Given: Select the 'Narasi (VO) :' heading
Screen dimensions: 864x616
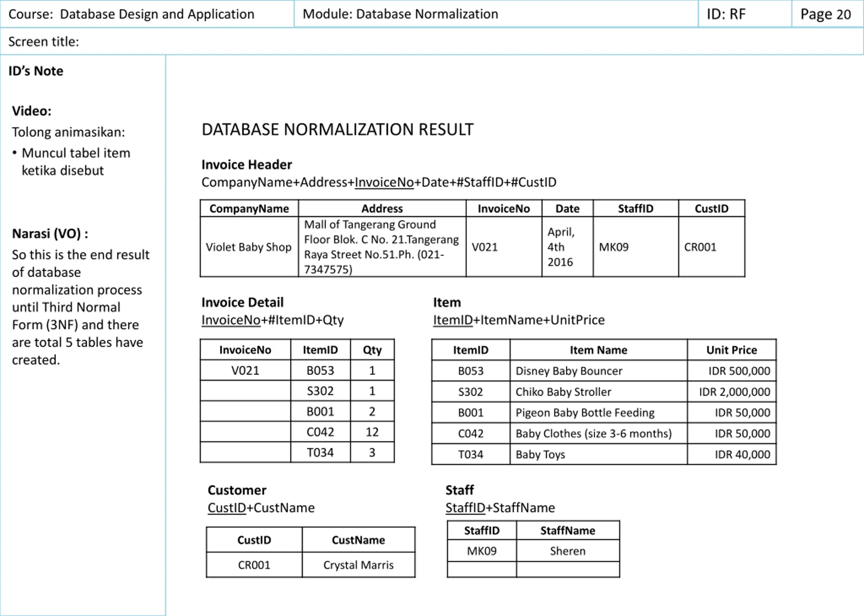Looking at the screenshot, I should tap(50, 234).
